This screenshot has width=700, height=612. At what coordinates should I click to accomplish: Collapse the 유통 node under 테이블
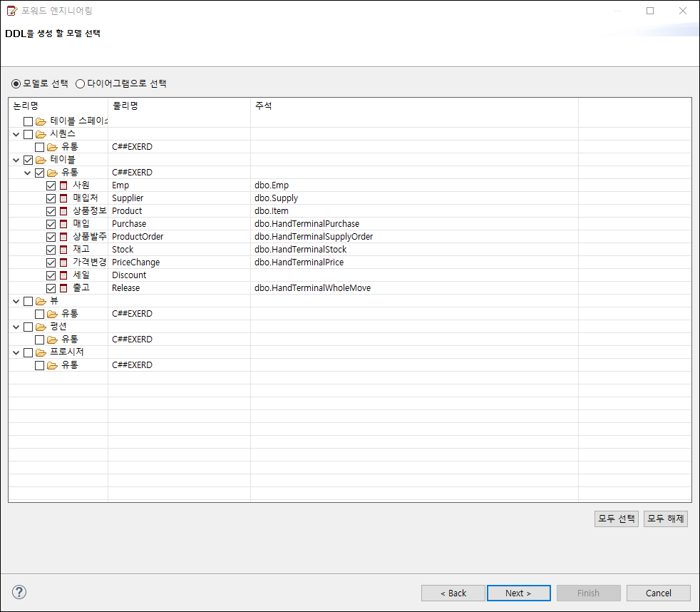coord(27,173)
